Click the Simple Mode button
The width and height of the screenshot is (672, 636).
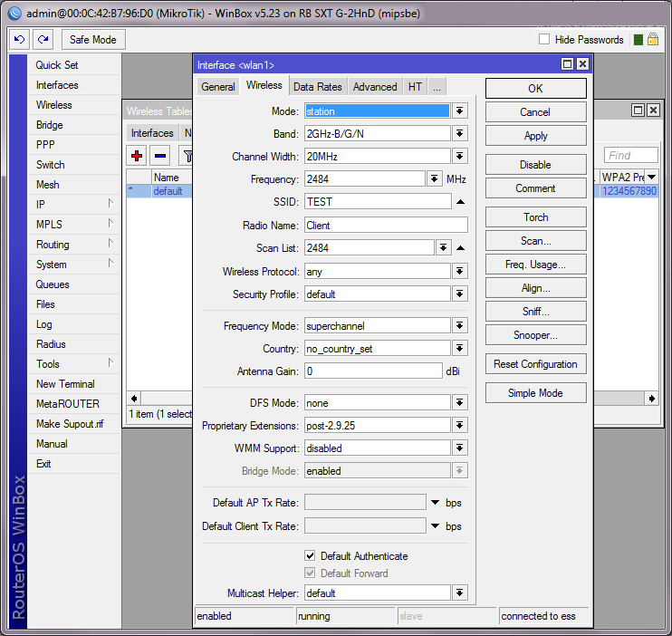coord(536,393)
